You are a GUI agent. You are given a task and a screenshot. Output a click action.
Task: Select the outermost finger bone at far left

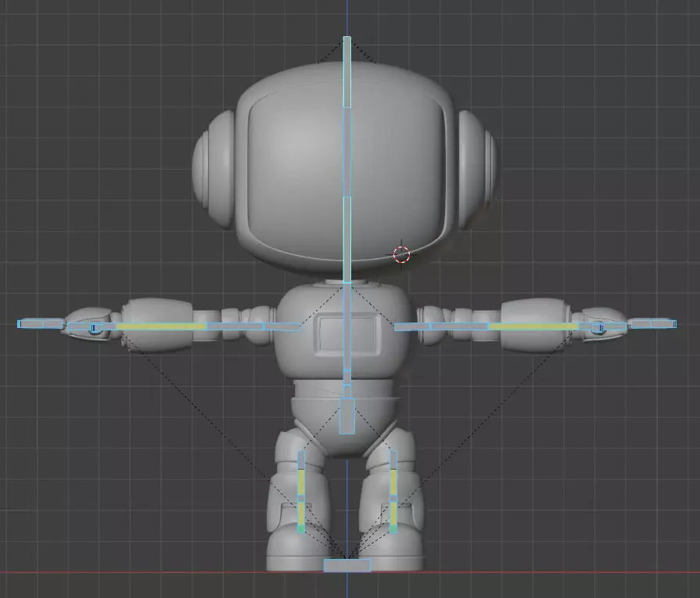point(31,323)
